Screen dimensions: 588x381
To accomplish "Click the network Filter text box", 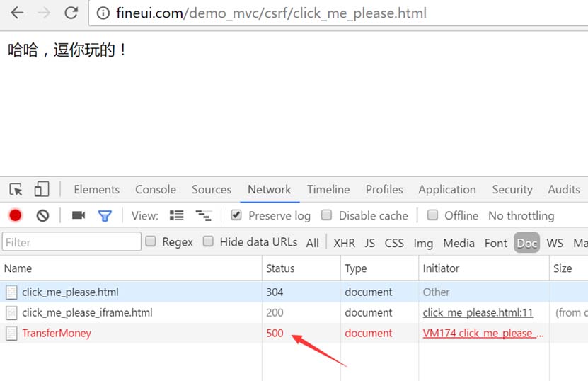I will pos(71,241).
